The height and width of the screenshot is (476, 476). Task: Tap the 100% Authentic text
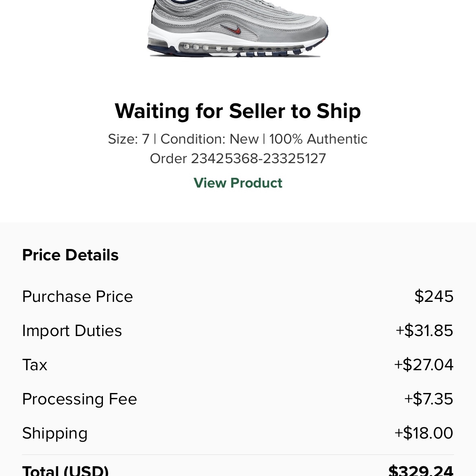coord(318,139)
